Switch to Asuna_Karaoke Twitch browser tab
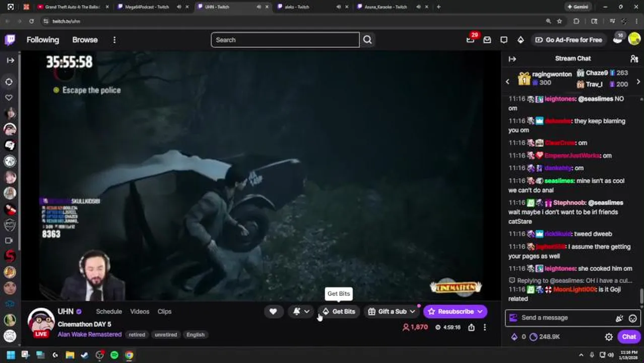This screenshot has width=644, height=363. [x=385, y=7]
